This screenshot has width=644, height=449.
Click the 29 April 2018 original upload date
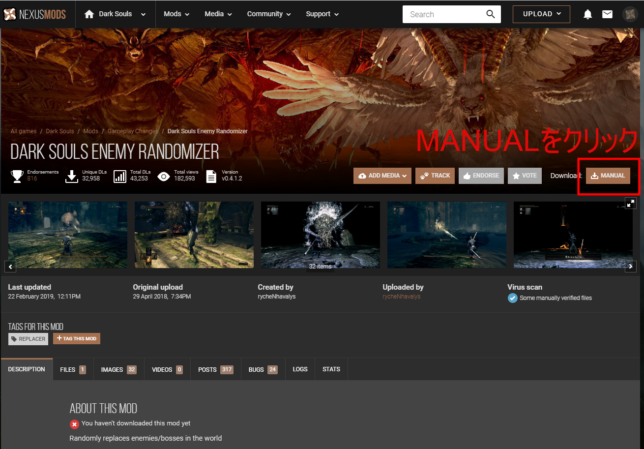coord(162,297)
